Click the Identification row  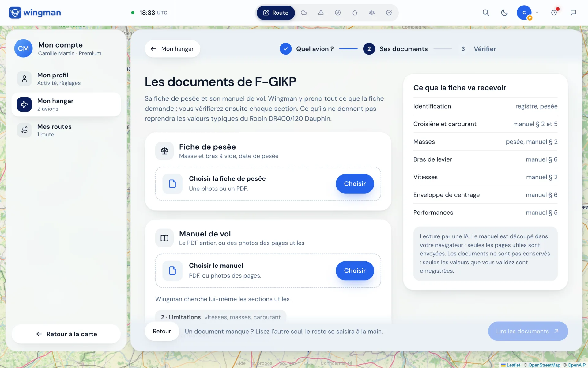[485, 106]
